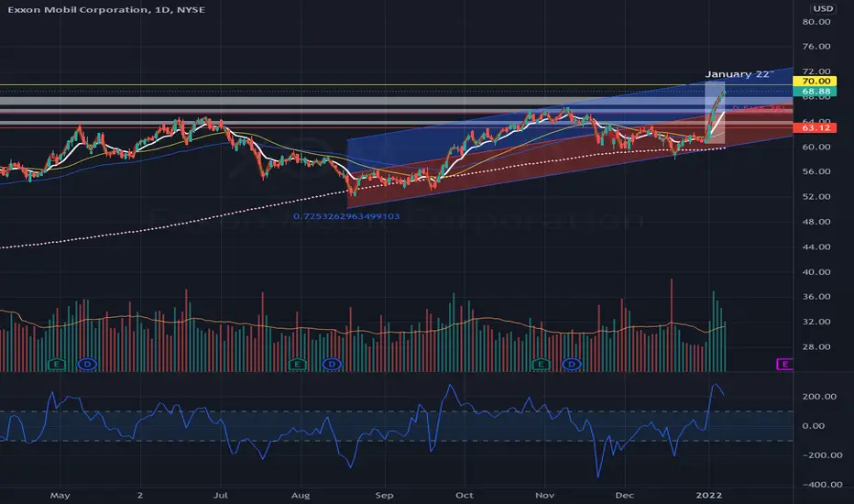Click the 56.00 price scale value
Screen dimensions: 854x504
816,171
